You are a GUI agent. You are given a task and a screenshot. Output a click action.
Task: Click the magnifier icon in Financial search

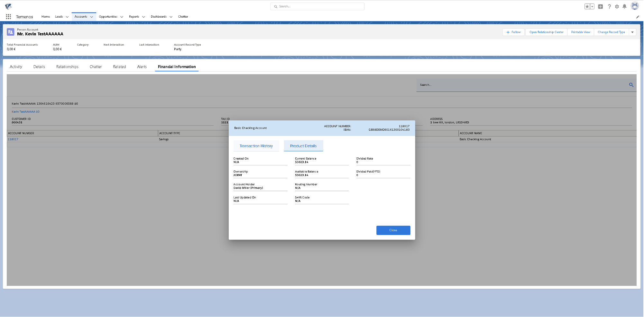point(631,85)
